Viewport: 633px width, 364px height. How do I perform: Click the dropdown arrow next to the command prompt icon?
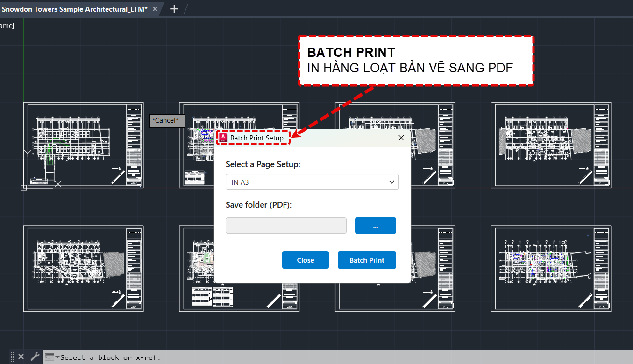(x=57, y=357)
